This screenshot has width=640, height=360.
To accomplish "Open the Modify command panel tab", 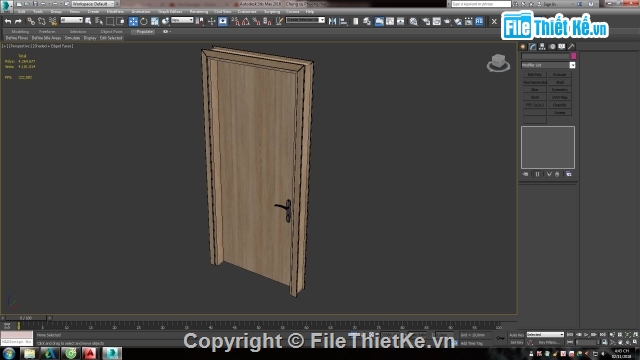I will (x=533, y=47).
